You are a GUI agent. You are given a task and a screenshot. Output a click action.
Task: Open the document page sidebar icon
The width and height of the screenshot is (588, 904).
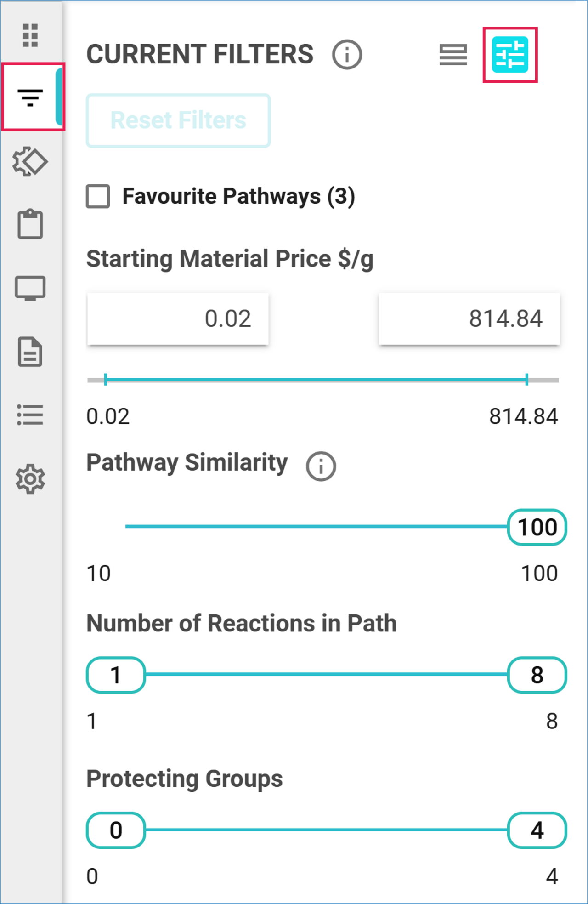point(30,352)
